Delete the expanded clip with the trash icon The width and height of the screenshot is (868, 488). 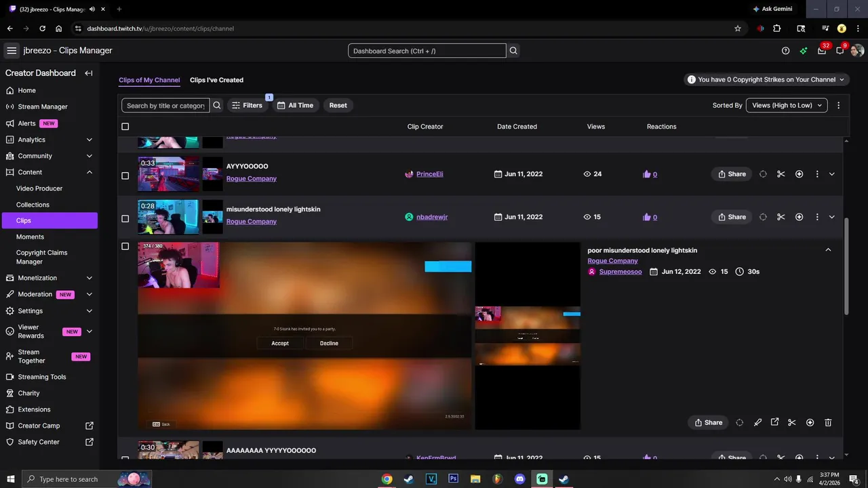[828, 422]
